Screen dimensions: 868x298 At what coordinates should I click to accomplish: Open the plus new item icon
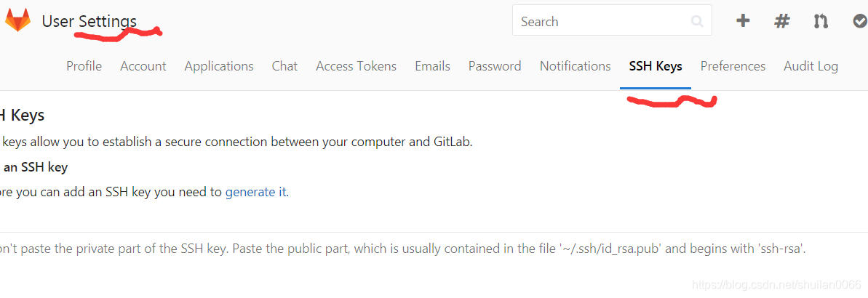click(743, 21)
